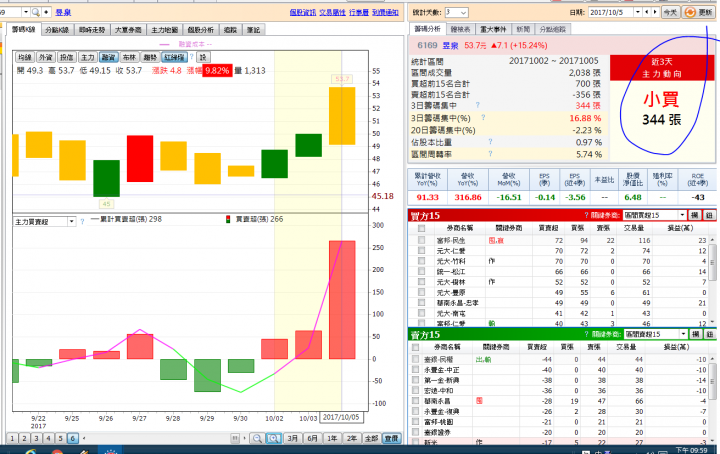Toggle the 布林 Bollinger indicator button

coord(129,57)
